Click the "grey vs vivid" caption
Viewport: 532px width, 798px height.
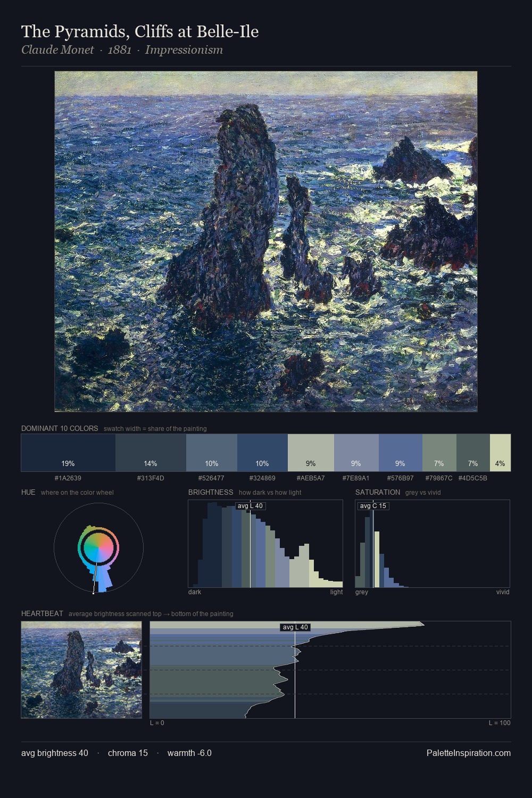(423, 493)
